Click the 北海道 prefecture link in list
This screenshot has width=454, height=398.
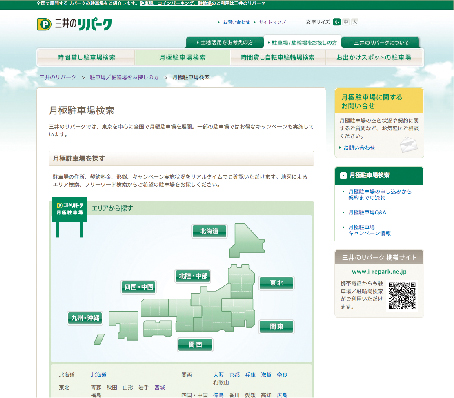coord(98,374)
